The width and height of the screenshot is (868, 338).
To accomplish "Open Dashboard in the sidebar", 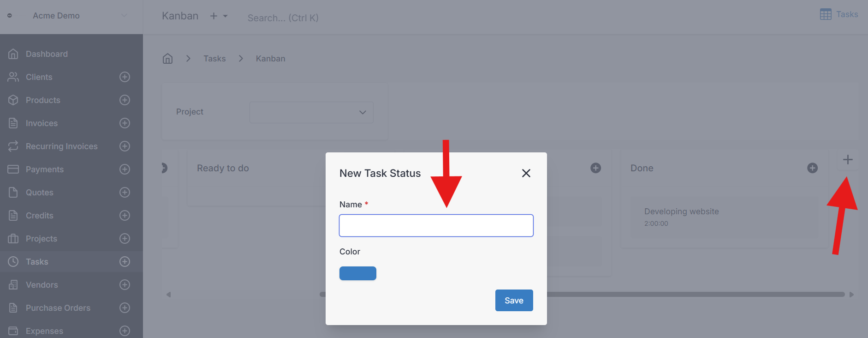I will point(47,54).
